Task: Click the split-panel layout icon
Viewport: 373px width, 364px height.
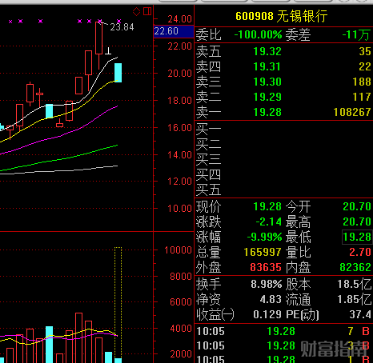Action: click(x=147, y=12)
